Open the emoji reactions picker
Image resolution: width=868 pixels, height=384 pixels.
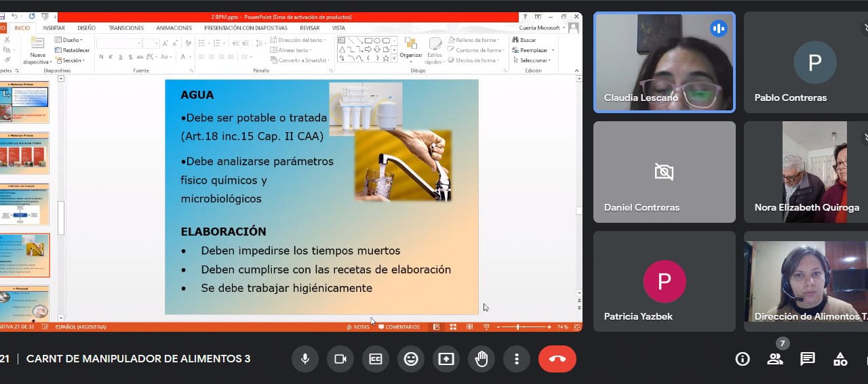411,359
